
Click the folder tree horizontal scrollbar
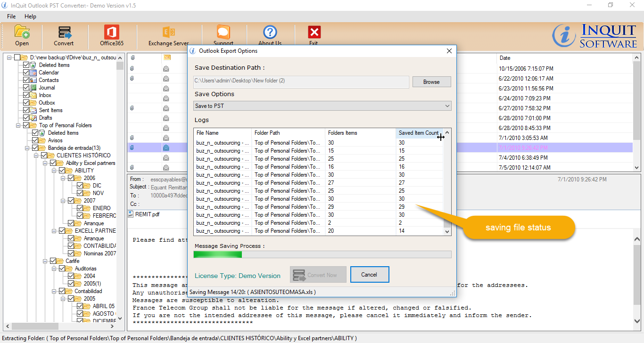pyautogui.click(x=60, y=326)
